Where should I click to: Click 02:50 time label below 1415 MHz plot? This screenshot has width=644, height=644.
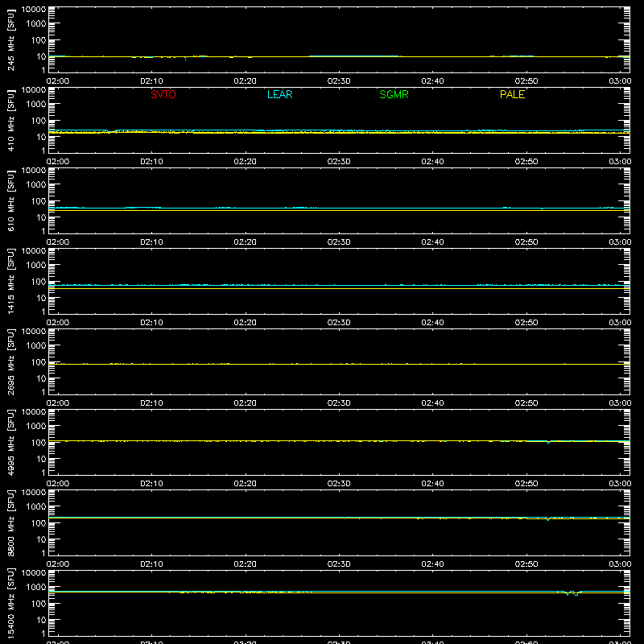tap(526, 323)
